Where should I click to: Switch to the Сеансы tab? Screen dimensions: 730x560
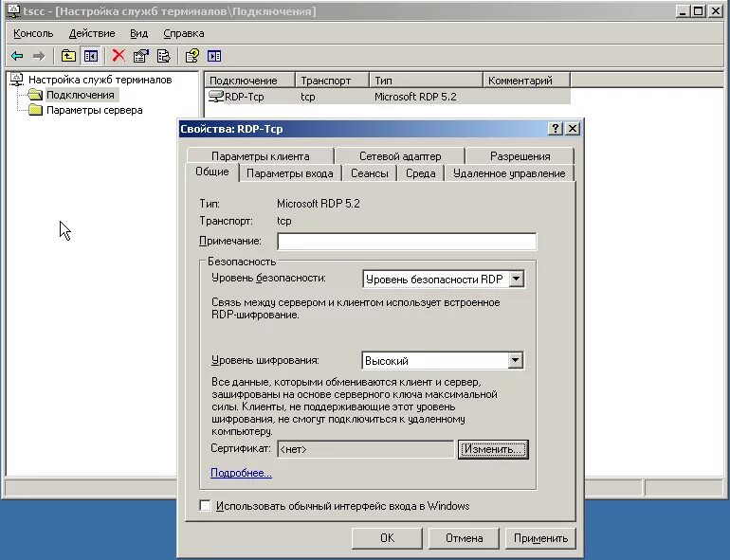(369, 173)
